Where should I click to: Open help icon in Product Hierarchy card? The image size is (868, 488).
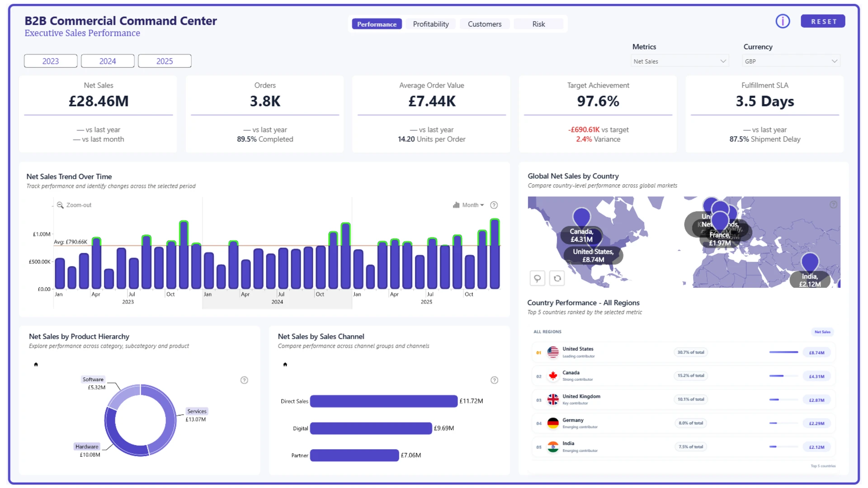point(244,380)
